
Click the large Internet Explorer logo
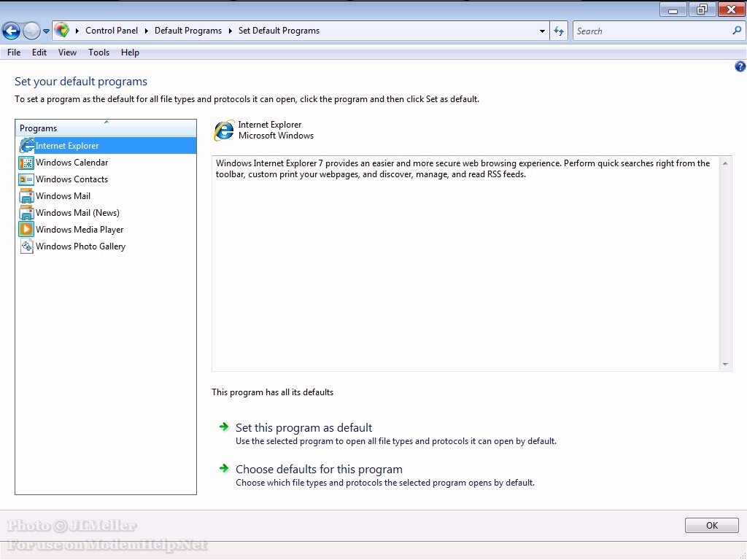[223, 131]
